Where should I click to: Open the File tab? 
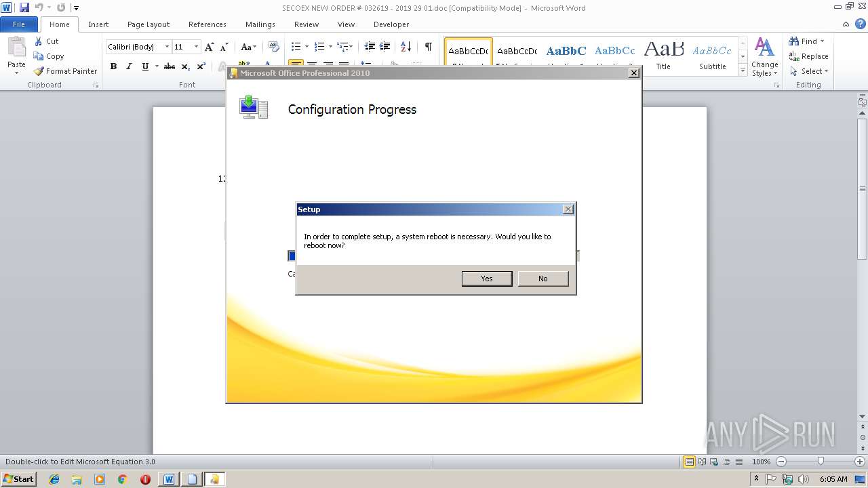coord(19,24)
